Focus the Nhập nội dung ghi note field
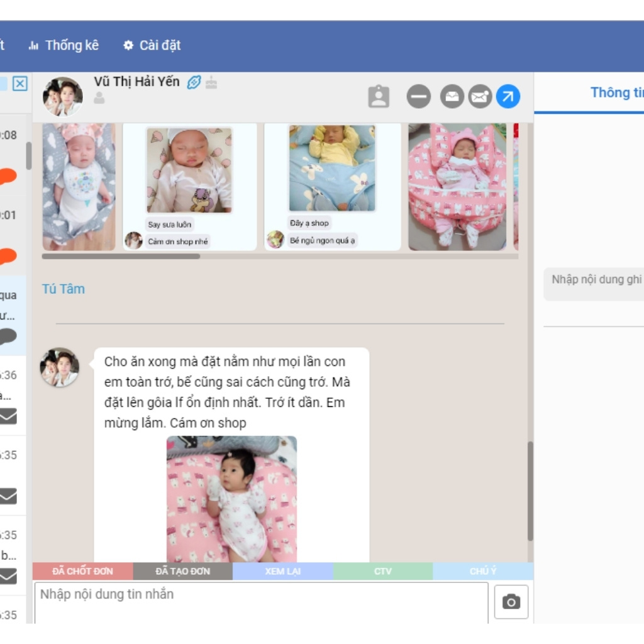This screenshot has width=644, height=644. [594, 284]
